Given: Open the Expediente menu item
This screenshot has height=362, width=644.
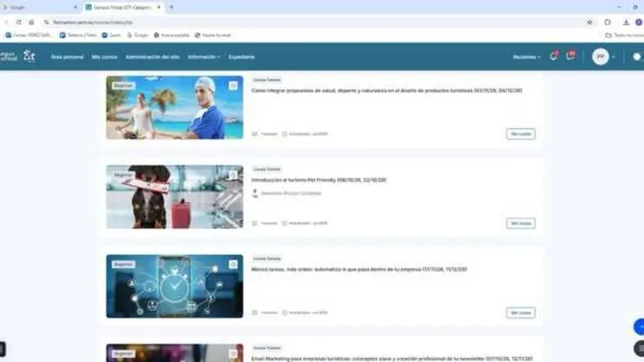Looking at the screenshot, I should coord(241,57).
